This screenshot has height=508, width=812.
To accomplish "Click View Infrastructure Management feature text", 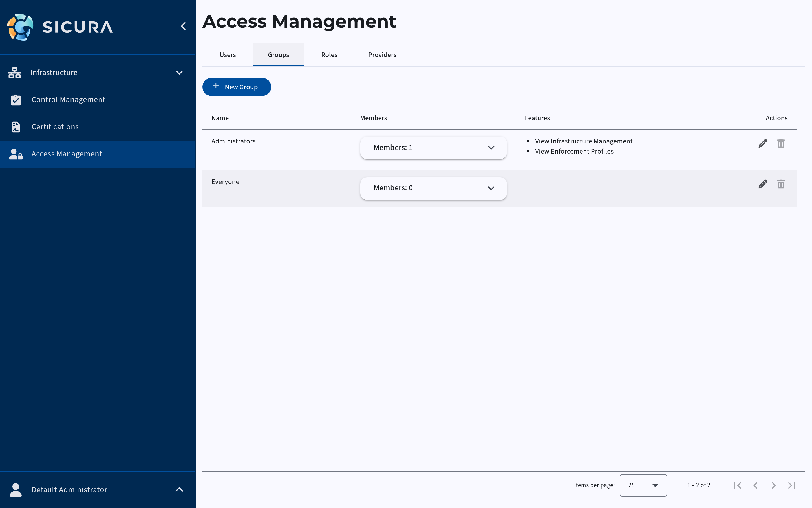I will [x=584, y=141].
